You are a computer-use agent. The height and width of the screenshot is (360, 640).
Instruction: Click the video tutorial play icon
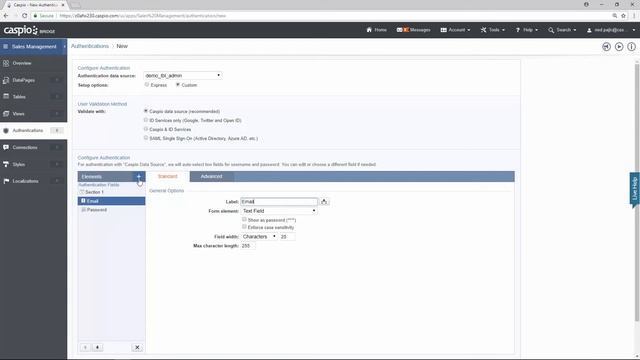(619, 47)
